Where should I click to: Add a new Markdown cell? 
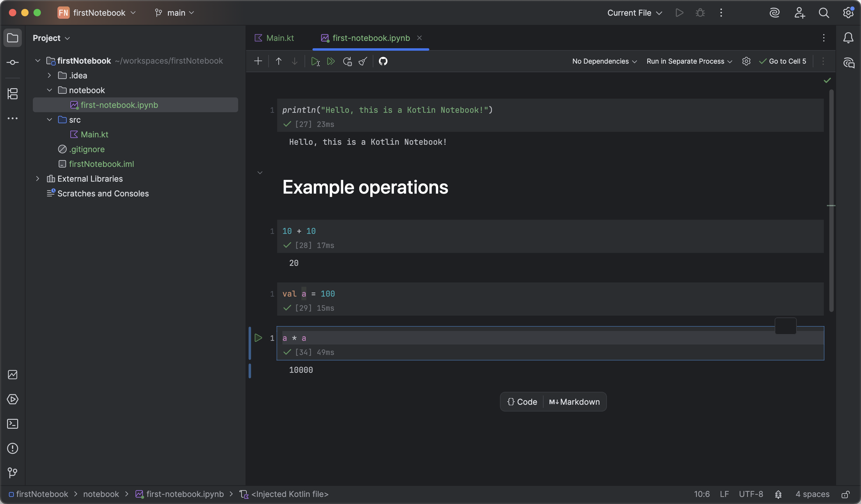(x=574, y=402)
